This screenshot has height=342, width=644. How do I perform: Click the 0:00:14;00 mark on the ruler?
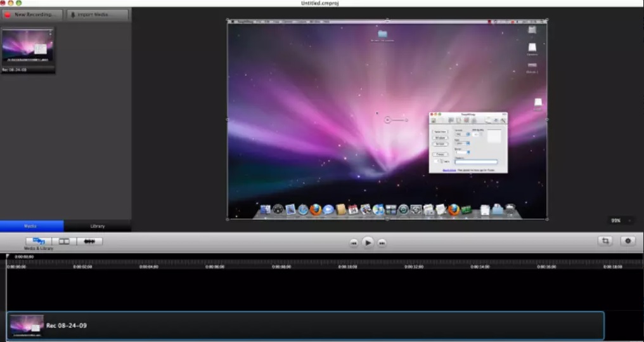pyautogui.click(x=480, y=266)
